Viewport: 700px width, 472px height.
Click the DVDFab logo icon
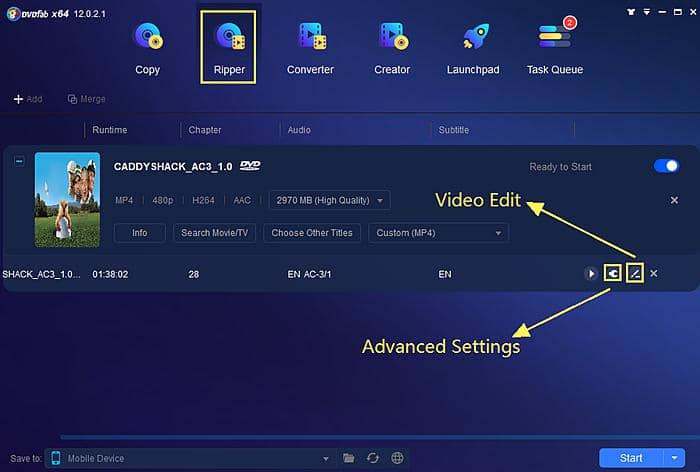[13, 14]
